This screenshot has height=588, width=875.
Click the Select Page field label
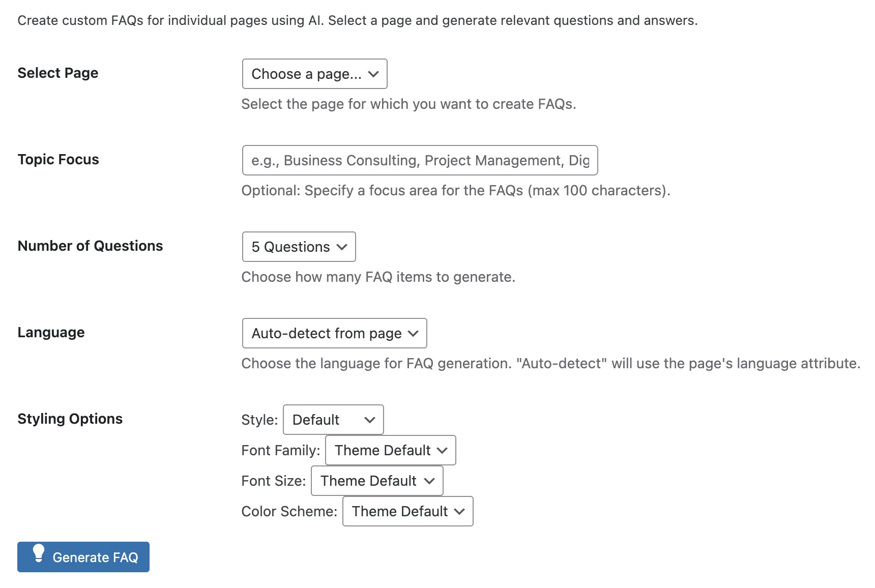58,73
